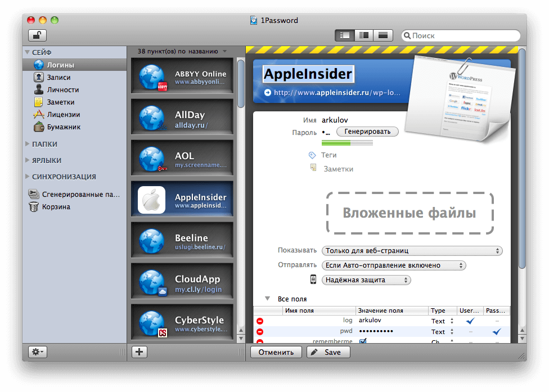Change Type stepper for pwd row
This screenshot has width=549, height=392.
(x=452, y=331)
